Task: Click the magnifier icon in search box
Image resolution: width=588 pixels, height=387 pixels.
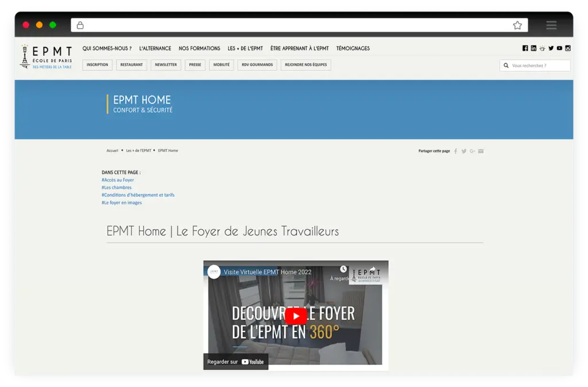Action: tap(506, 65)
